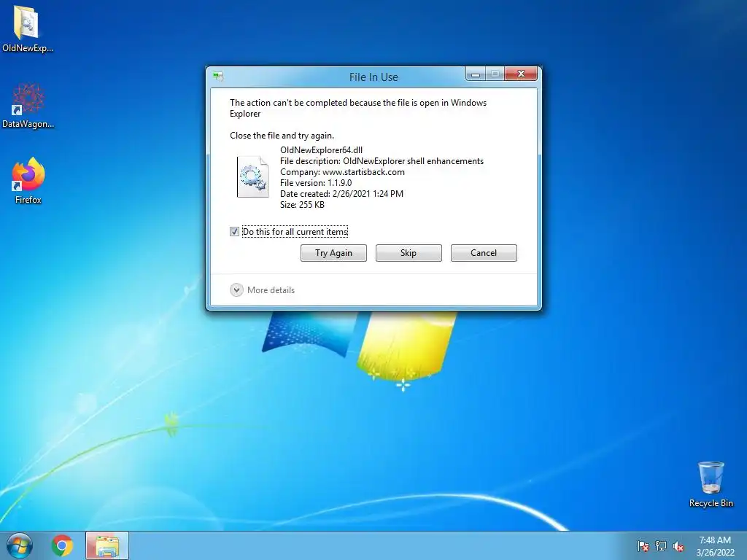The width and height of the screenshot is (747, 560).
Task: Click the File In Use title icon
Action: pyautogui.click(x=219, y=76)
